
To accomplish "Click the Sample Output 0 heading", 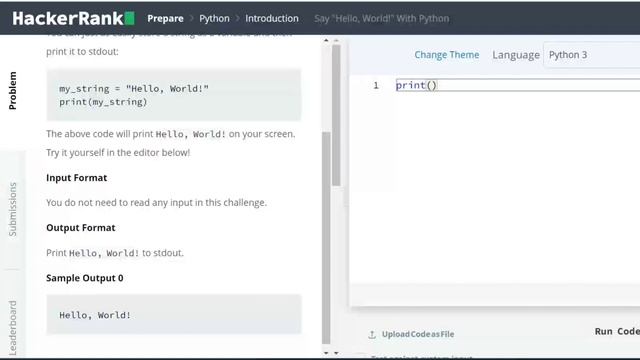I will (x=85, y=278).
